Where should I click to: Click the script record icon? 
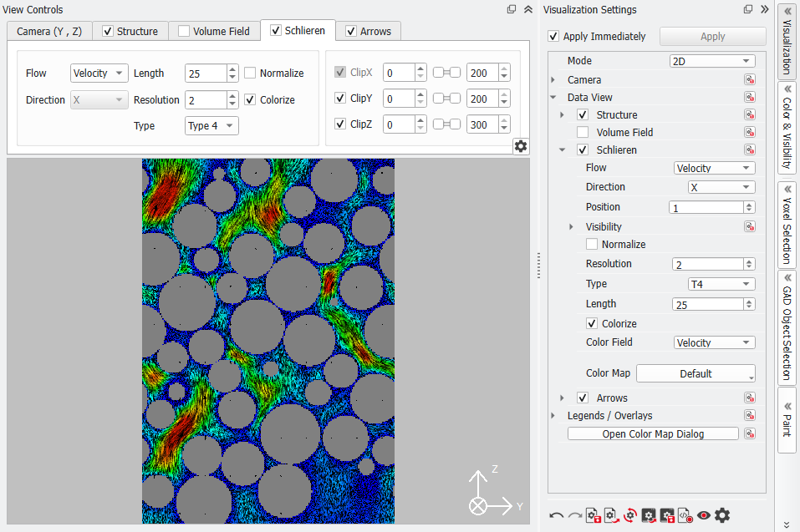click(685, 515)
